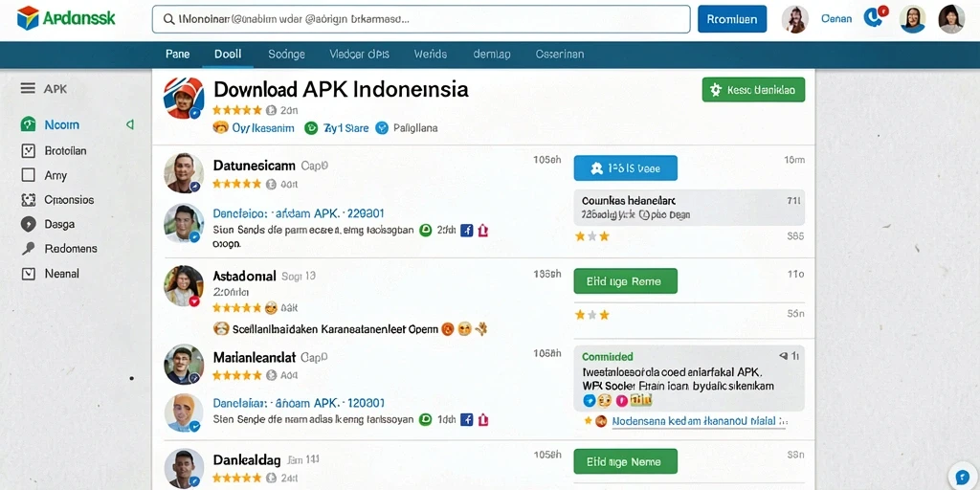Open the Dasga sidebar icon
Viewport: 980px width, 490px height.
[28, 224]
